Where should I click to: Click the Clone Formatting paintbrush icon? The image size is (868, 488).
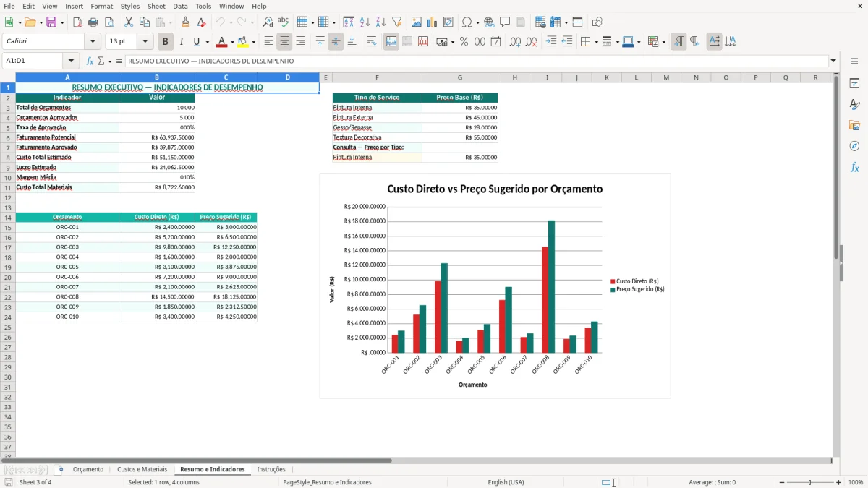[186, 22]
